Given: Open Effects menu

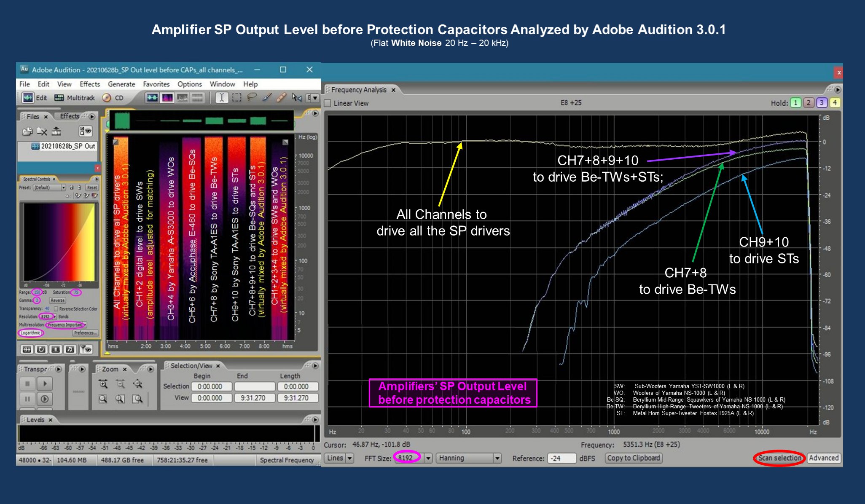Looking at the screenshot, I should (90, 84).
